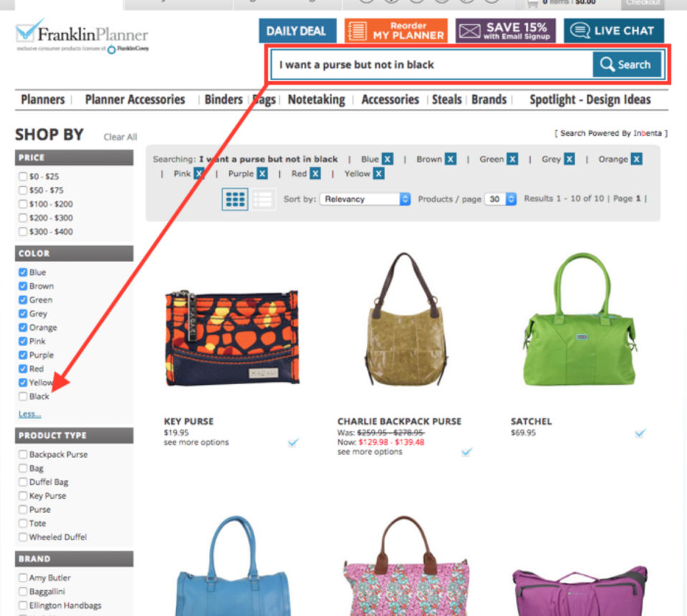Open the Planner Accessories menu
687x616 pixels.
(135, 99)
